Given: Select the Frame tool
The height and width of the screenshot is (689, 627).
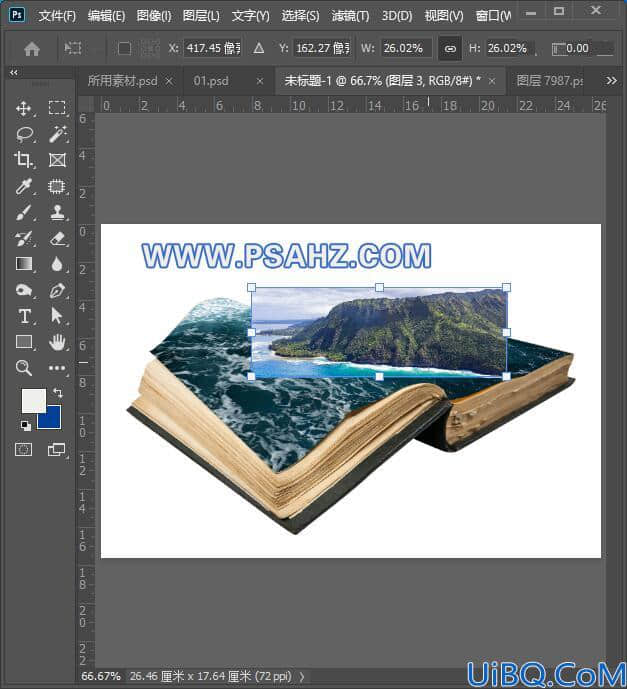Looking at the screenshot, I should tap(57, 160).
